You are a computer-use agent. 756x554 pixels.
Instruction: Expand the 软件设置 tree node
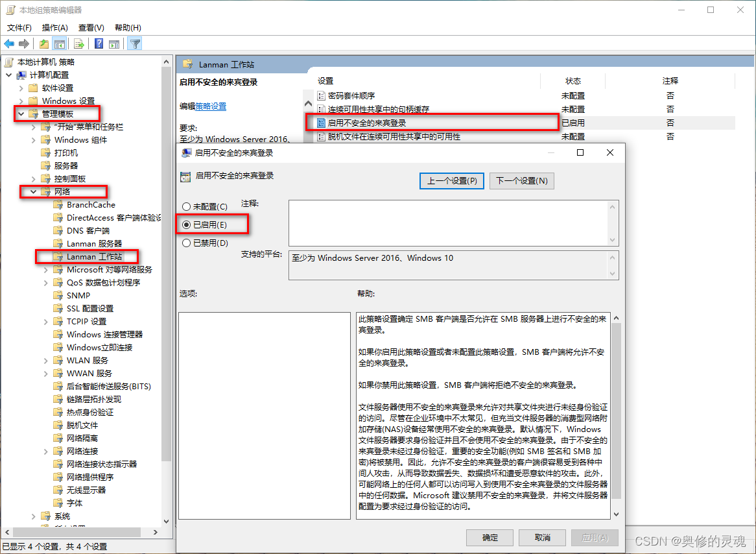coord(21,88)
